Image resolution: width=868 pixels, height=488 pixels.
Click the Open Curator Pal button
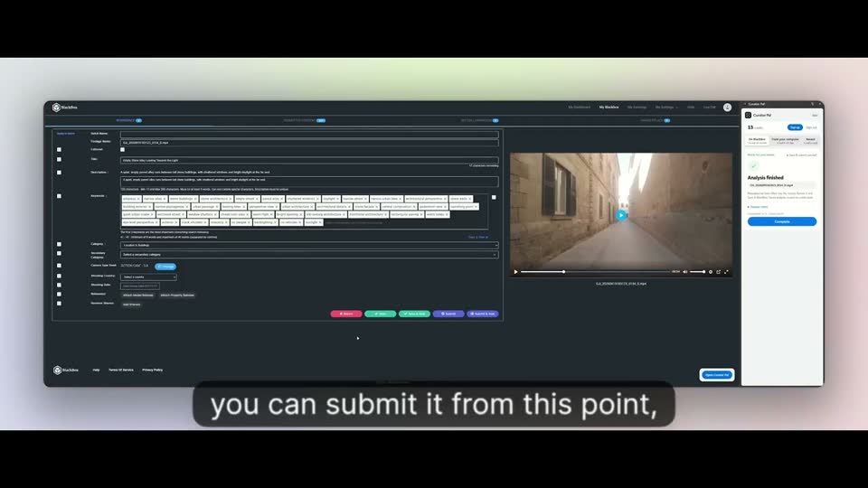pos(716,375)
